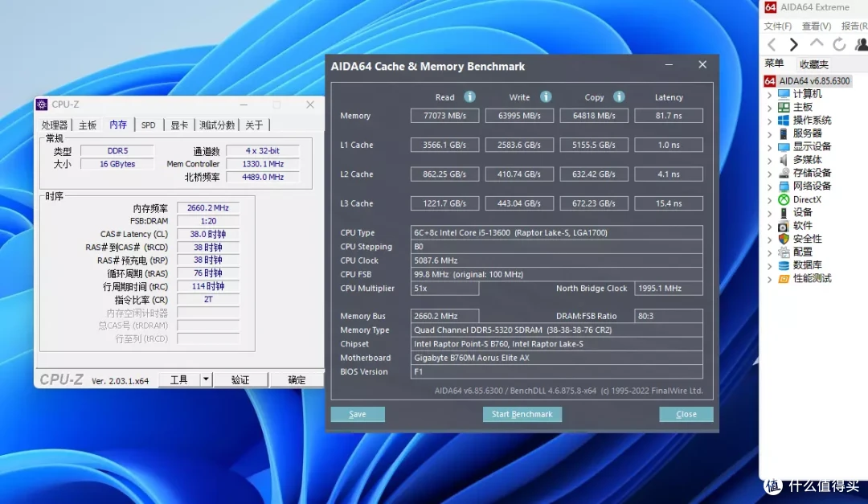
Task: Click the CPU Clock value 5087.6 MHz
Action: pos(556,260)
